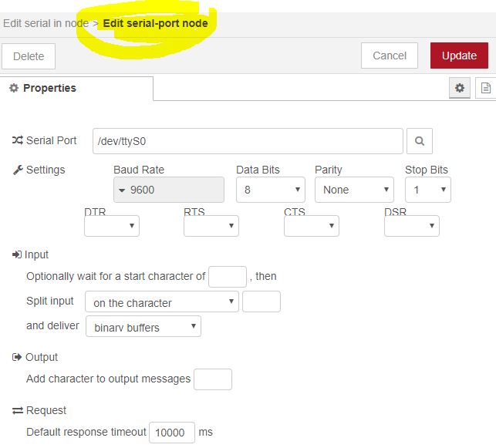Open the node settings gear icon
This screenshot has width=496, height=448.
460,88
